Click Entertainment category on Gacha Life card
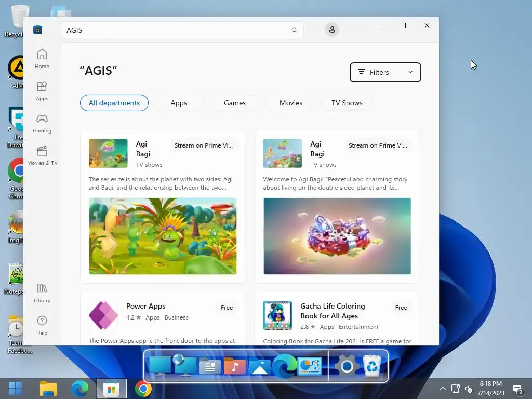532x399 pixels. click(x=358, y=327)
